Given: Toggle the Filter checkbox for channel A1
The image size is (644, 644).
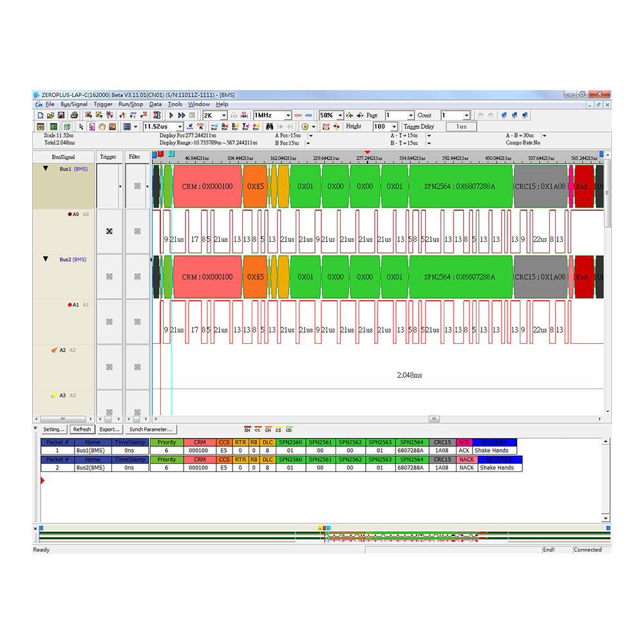Looking at the screenshot, I should [x=137, y=321].
